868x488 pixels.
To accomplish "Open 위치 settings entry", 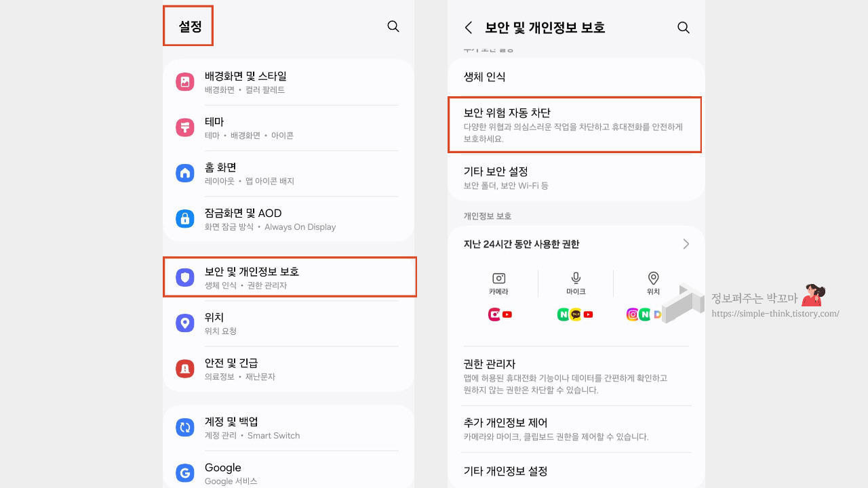I will (289, 323).
